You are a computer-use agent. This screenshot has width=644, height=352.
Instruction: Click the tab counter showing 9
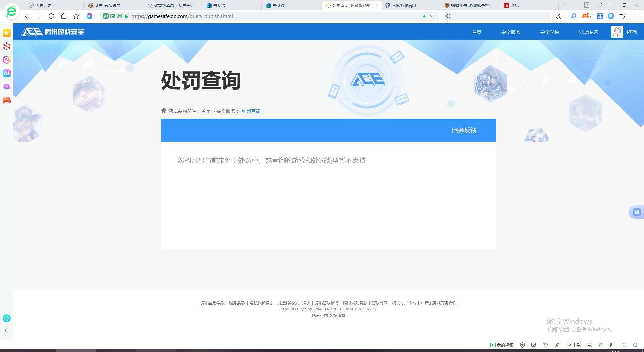[586, 5]
